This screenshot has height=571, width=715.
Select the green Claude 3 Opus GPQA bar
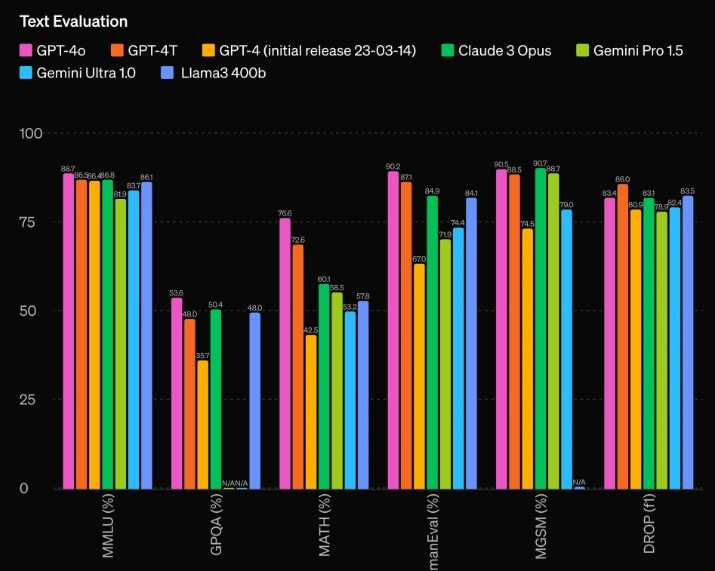click(216, 399)
